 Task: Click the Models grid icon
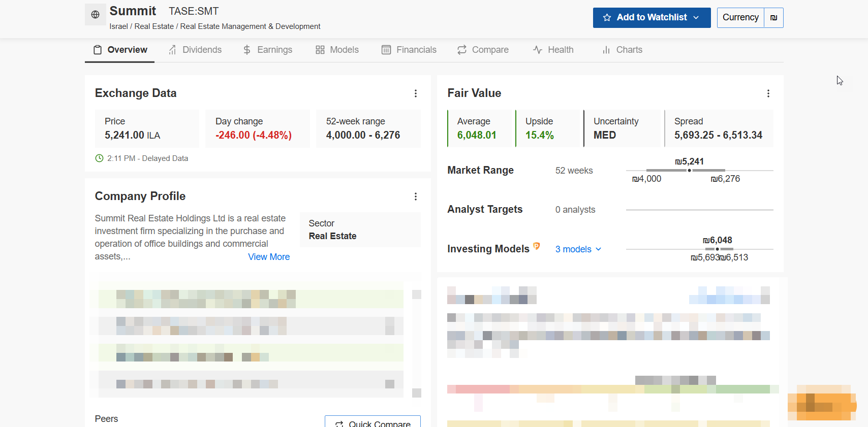(320, 50)
